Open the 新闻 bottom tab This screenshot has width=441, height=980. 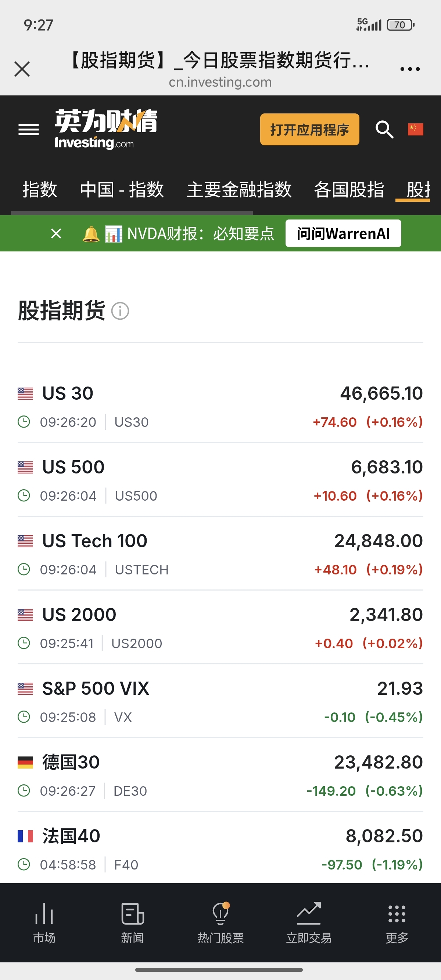click(x=132, y=922)
